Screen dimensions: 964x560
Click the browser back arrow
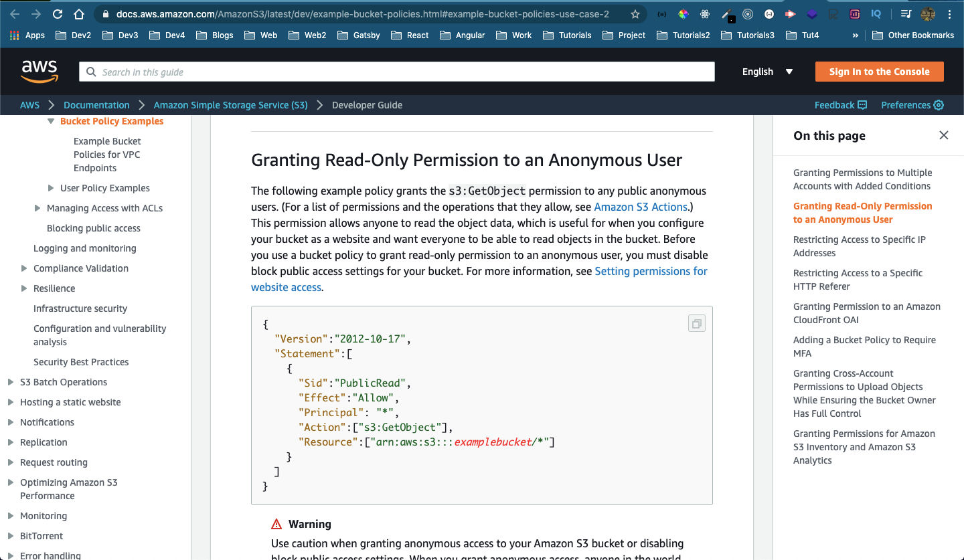pyautogui.click(x=15, y=14)
